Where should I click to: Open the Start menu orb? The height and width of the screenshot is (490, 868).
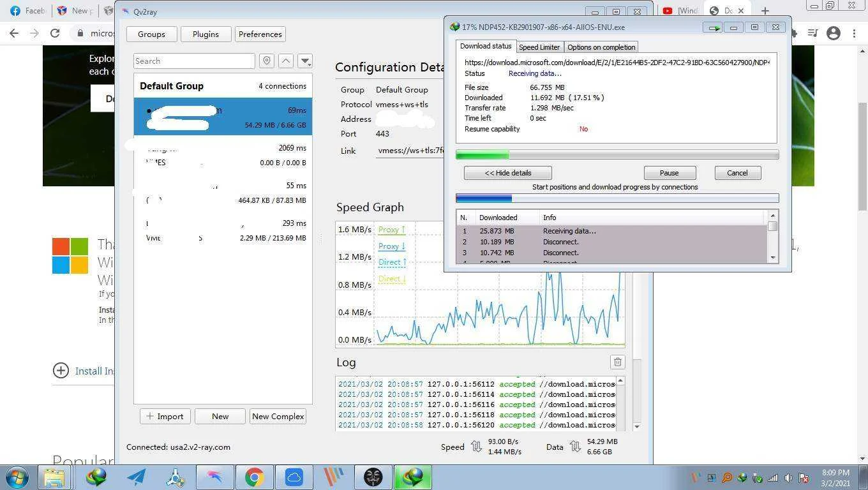[17, 477]
